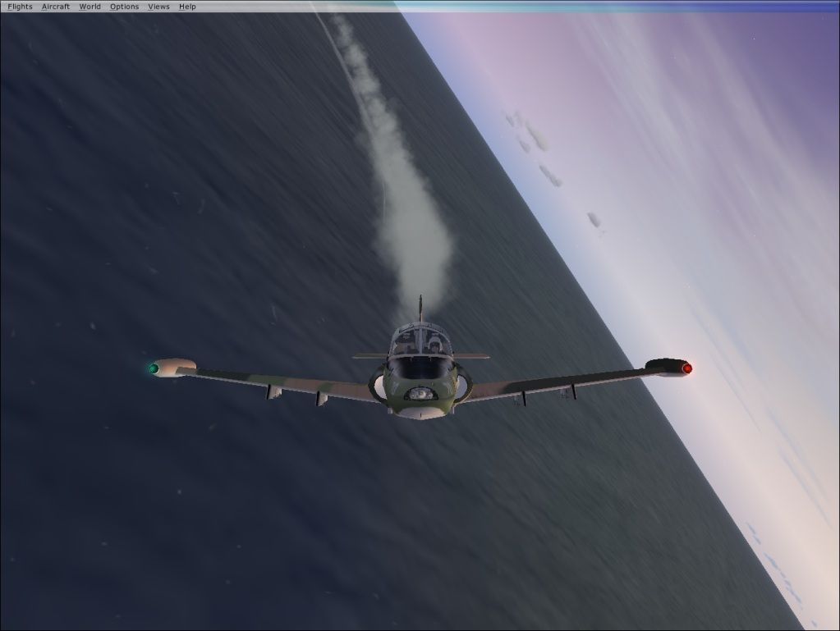Open the Options menu

(x=124, y=7)
